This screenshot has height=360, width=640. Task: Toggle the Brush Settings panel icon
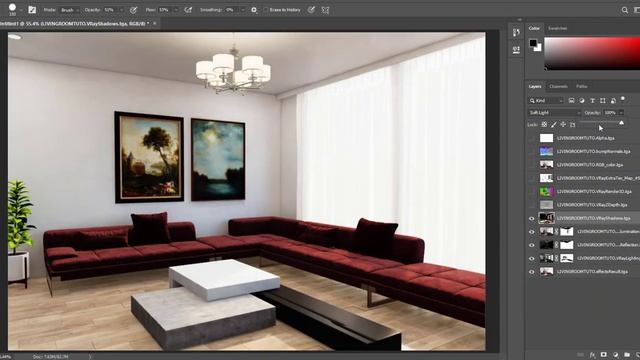[32, 10]
